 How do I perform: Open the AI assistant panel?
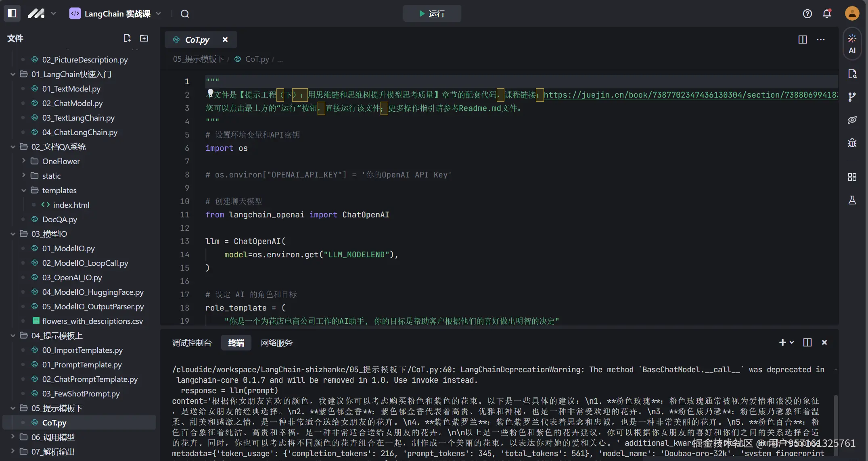pos(852,44)
